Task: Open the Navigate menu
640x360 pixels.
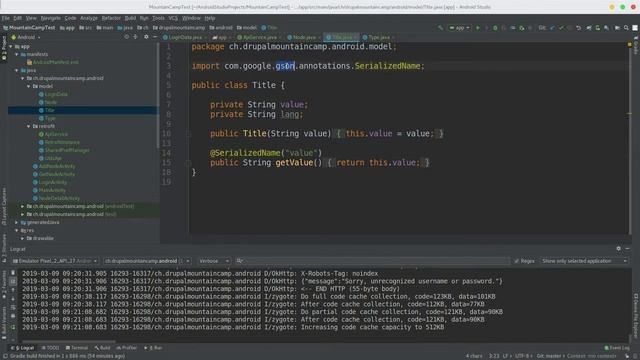Action: (x=51, y=18)
